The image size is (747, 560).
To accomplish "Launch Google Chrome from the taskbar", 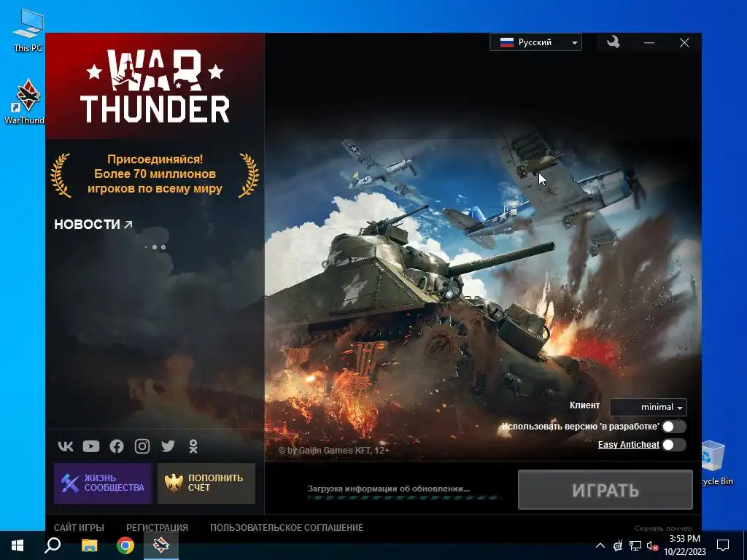I will [125, 545].
